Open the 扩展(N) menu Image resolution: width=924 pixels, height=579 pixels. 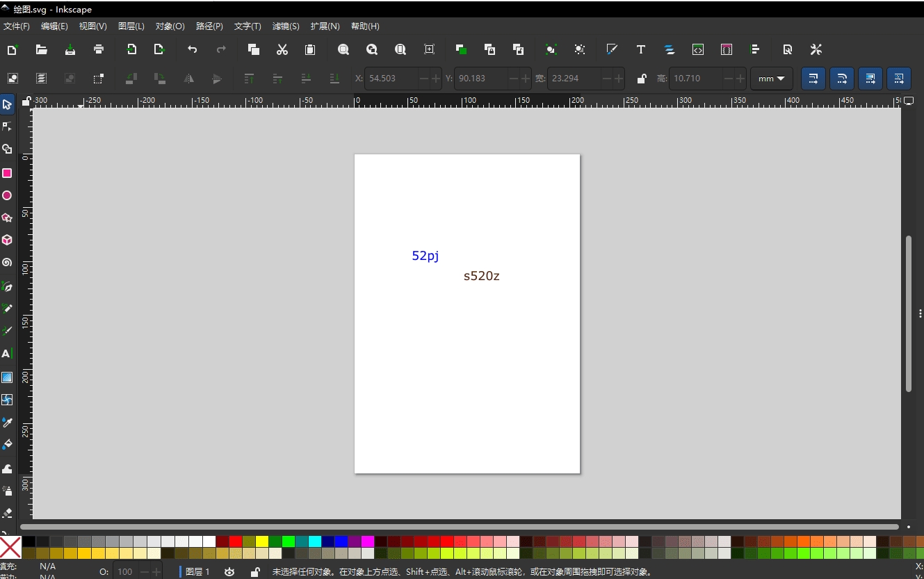click(x=325, y=26)
